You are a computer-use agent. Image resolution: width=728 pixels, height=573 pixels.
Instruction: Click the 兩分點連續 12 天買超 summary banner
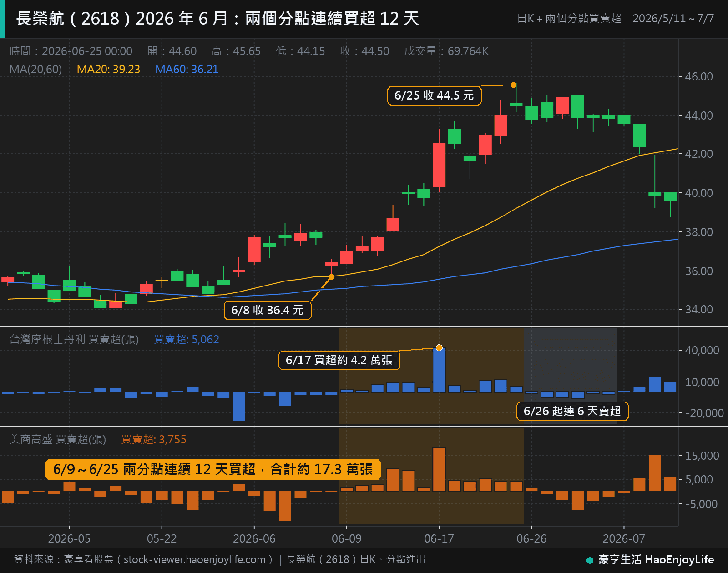click(213, 469)
